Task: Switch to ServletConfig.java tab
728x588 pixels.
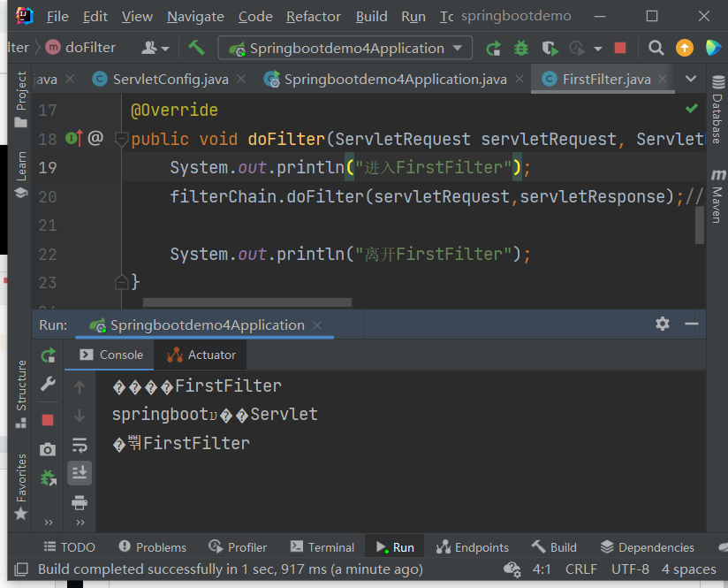Action: coord(171,80)
